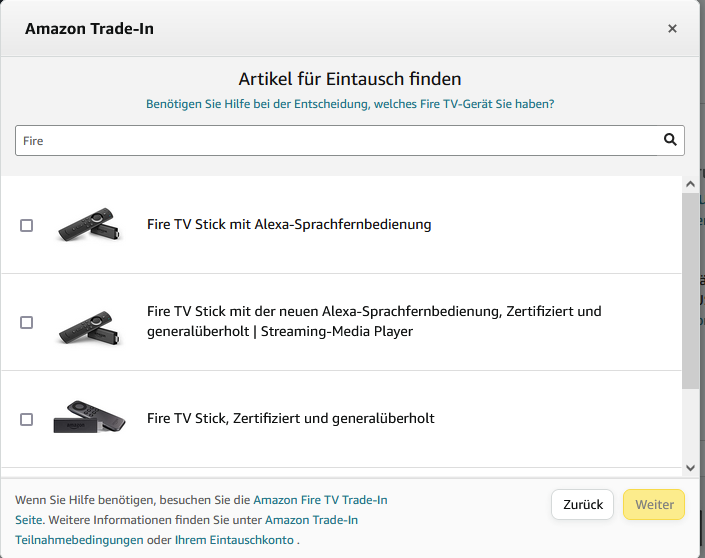Tick checkbox for neuen Alexa-Sprachfernbedienung item
Screen dimensions: 705x558
pyautogui.click(x=27, y=322)
